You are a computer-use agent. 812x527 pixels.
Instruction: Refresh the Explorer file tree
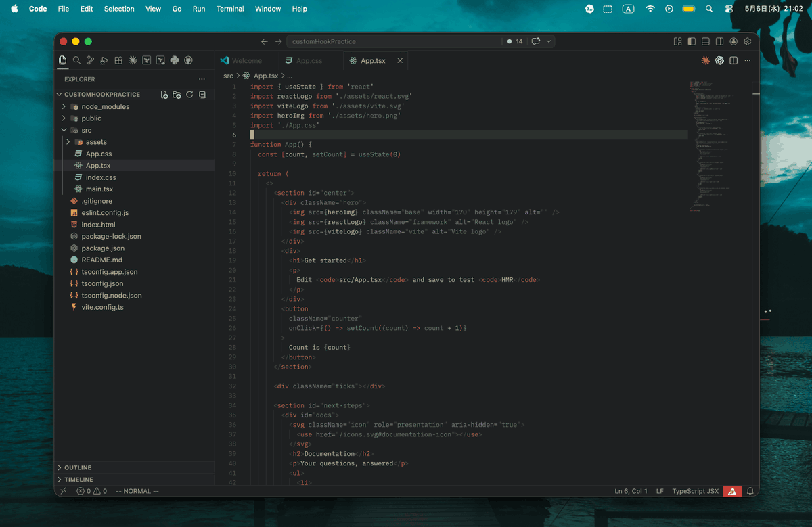[x=189, y=95]
